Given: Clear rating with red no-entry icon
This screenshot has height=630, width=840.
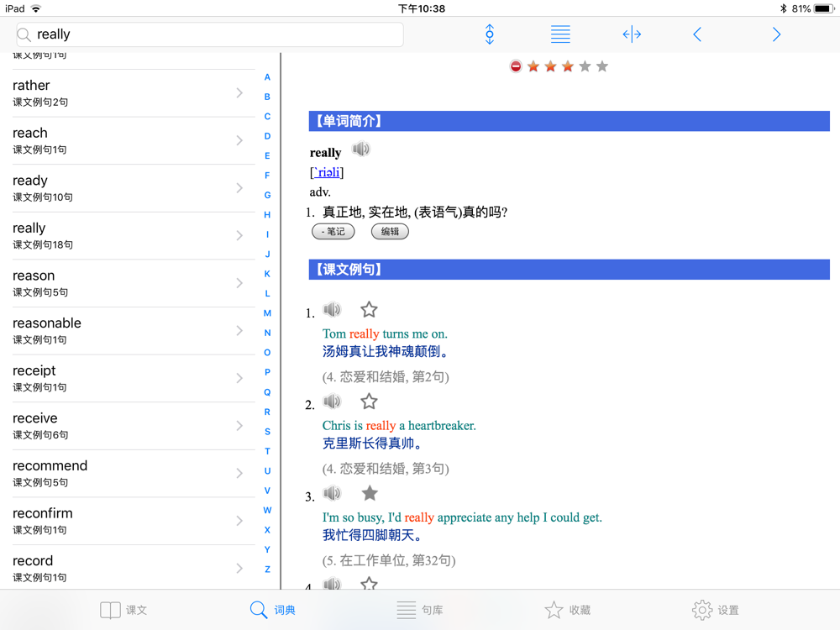Looking at the screenshot, I should point(516,66).
